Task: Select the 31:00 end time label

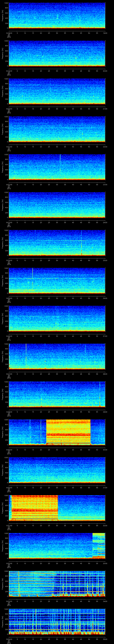Action: [x=105, y=487]
